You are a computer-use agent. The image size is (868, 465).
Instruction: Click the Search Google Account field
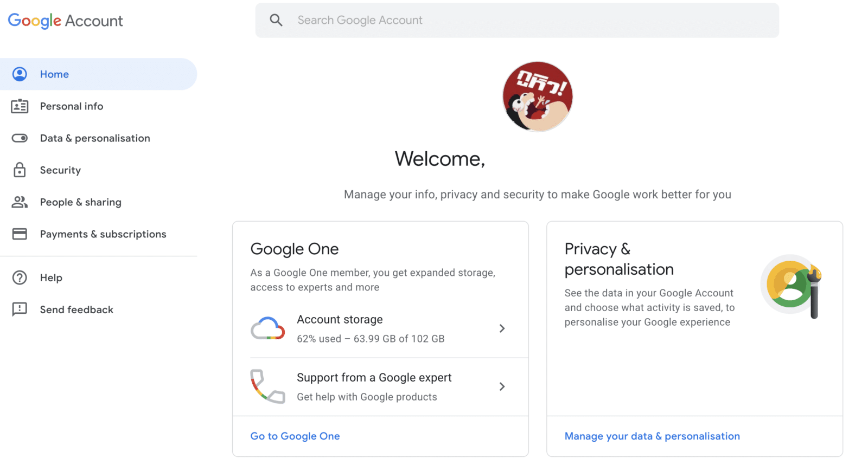515,20
